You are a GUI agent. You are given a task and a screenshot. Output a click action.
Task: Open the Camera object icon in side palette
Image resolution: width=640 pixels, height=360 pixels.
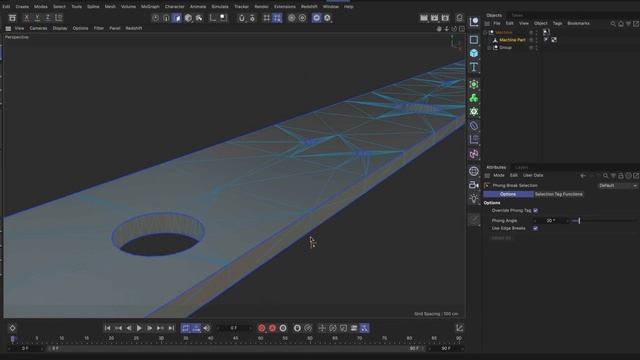tap(474, 185)
